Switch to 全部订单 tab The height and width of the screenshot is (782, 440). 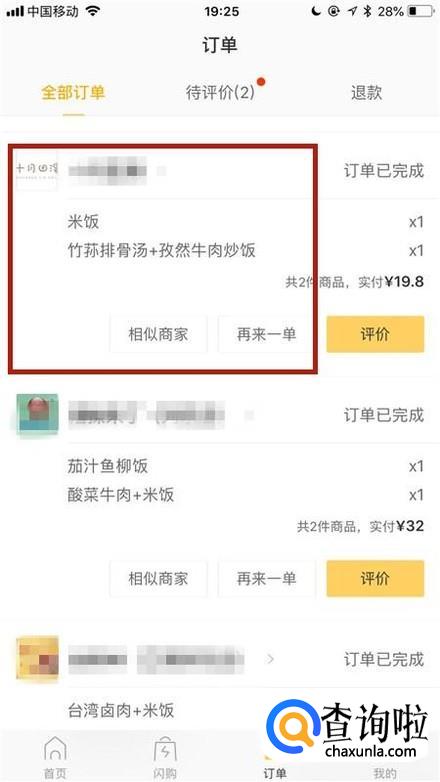point(73,93)
